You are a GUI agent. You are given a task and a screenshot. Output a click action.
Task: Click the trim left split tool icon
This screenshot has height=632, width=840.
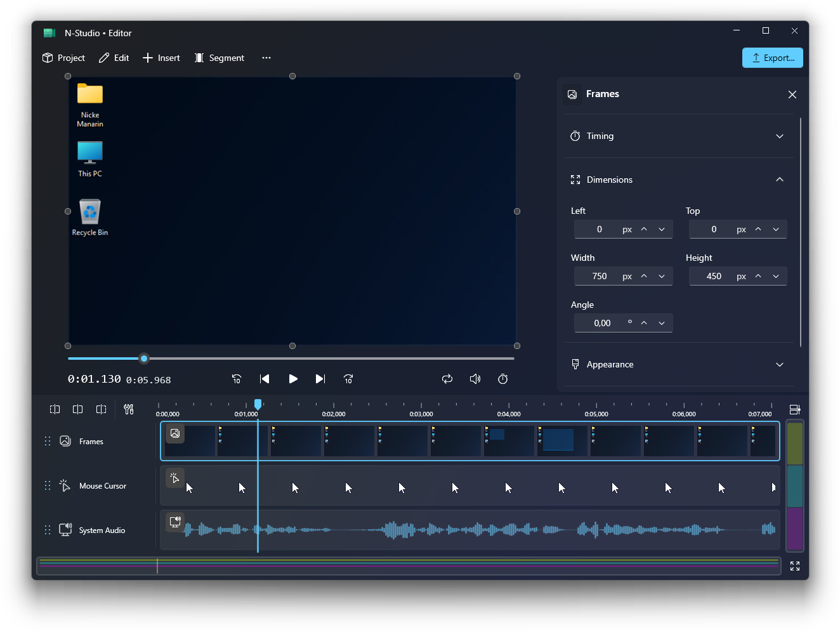click(55, 409)
